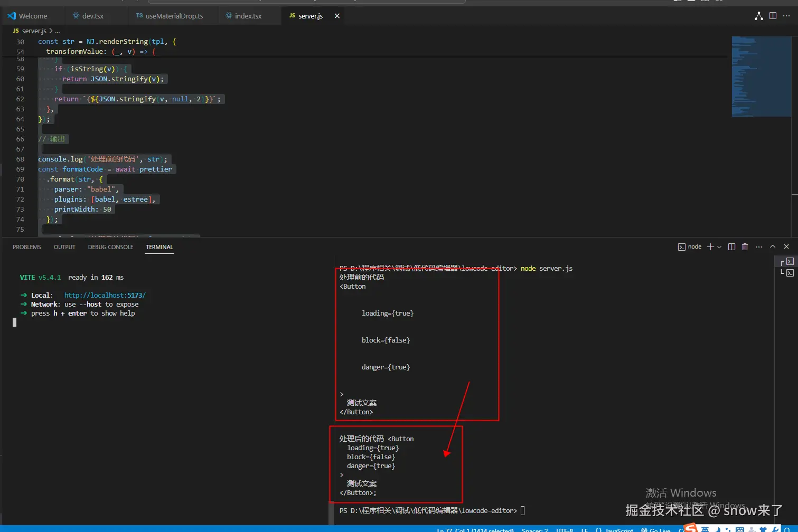
Task: Create a new terminal with plus icon
Action: pyautogui.click(x=710, y=246)
